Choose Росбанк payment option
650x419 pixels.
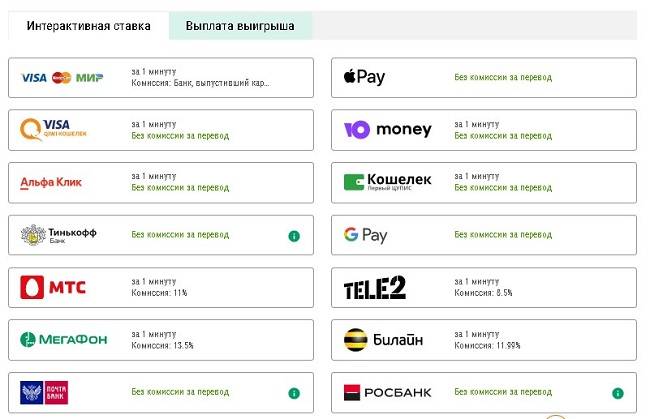click(x=484, y=392)
